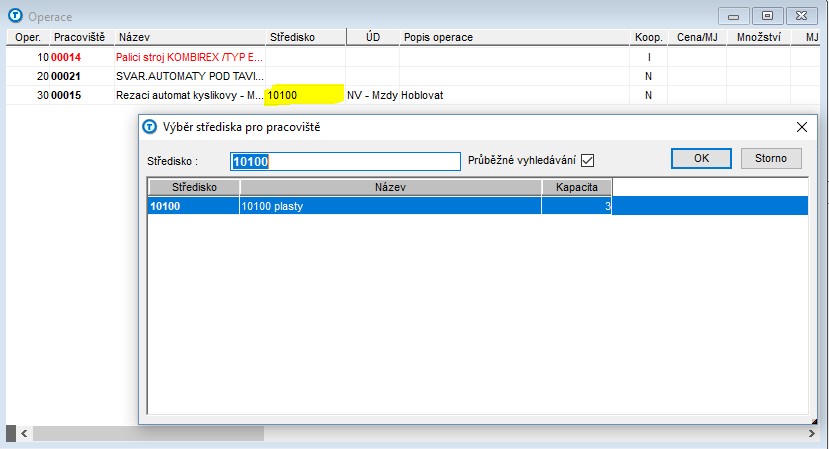The height and width of the screenshot is (449, 829).
Task: Minimize the Operace window
Action: [734, 16]
